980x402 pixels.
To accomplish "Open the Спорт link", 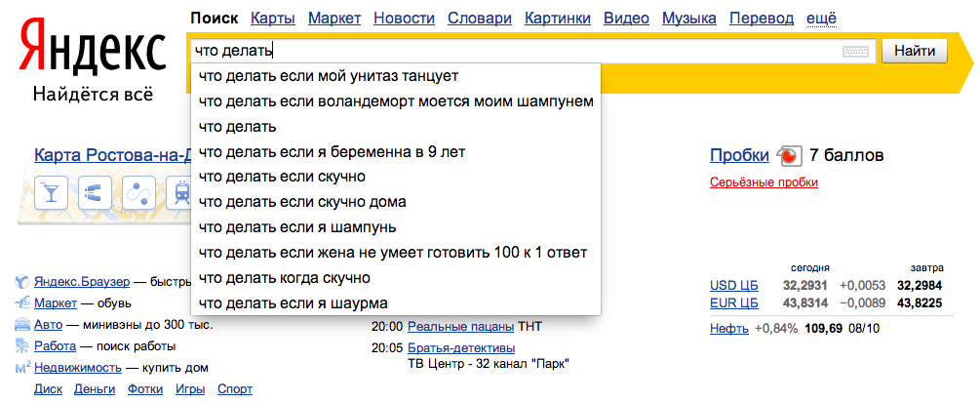I will coord(235,389).
